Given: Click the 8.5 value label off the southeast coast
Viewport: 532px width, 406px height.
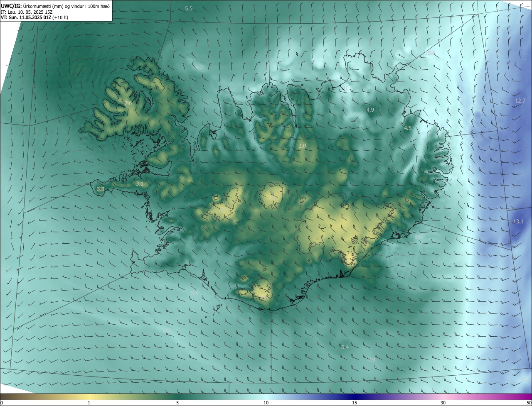Looking at the screenshot, I should pyautogui.click(x=418, y=237).
